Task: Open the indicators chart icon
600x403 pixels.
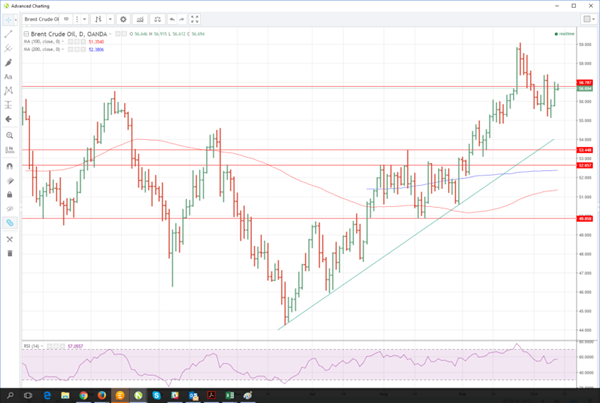Action: point(140,19)
